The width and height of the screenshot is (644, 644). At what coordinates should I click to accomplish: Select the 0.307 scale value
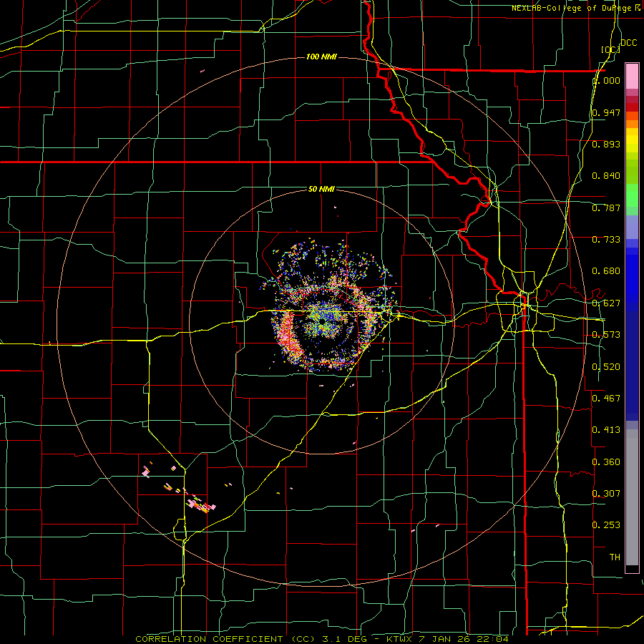pos(606,493)
